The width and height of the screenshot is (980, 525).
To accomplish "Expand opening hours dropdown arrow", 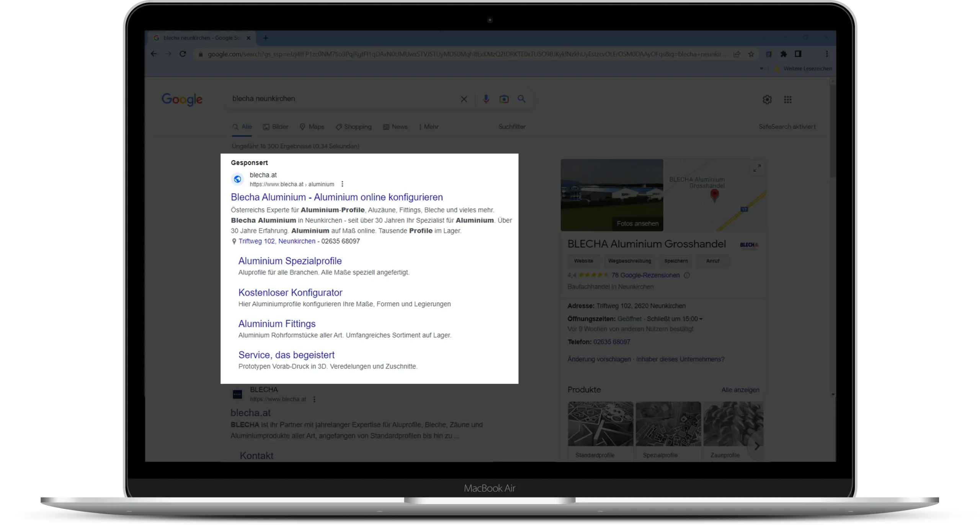I will [701, 319].
